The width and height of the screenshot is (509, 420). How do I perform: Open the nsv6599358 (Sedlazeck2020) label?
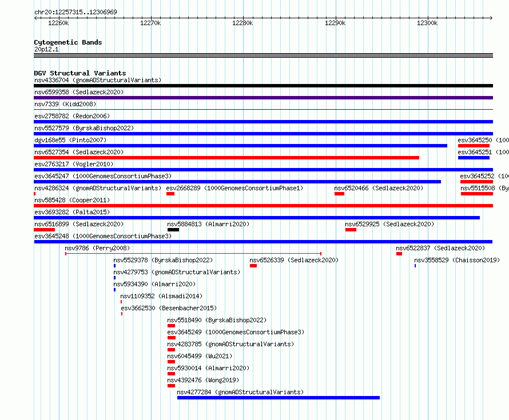(x=79, y=92)
